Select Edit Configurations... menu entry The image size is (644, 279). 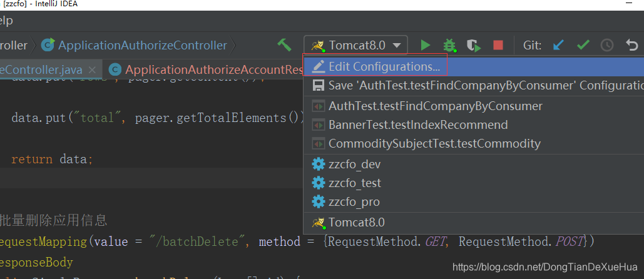tap(474, 66)
